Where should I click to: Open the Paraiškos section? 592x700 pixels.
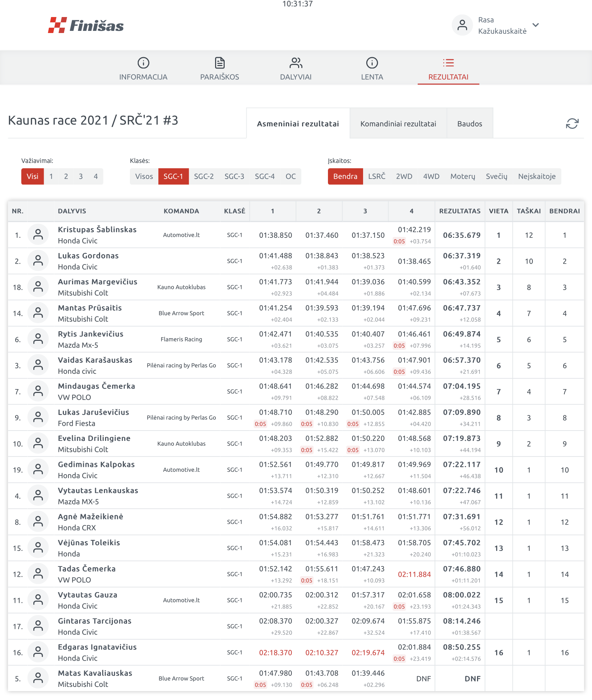point(220,69)
